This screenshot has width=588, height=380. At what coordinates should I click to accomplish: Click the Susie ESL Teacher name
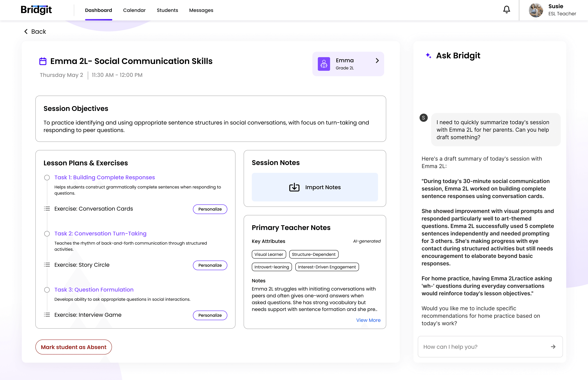(562, 10)
